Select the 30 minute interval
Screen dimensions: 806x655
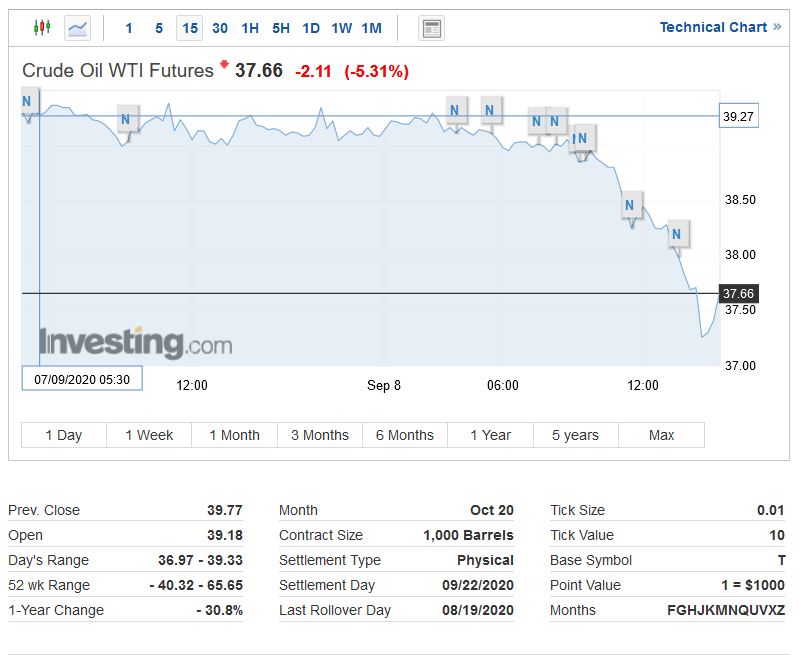(x=220, y=28)
